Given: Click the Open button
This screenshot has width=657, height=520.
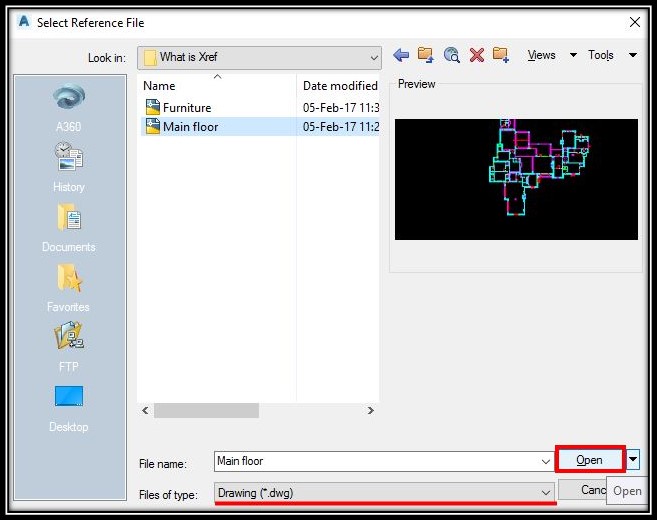Looking at the screenshot, I should [x=590, y=460].
